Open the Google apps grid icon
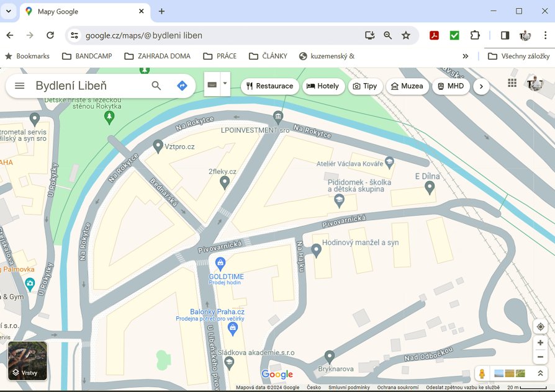The image size is (555, 392). [512, 83]
